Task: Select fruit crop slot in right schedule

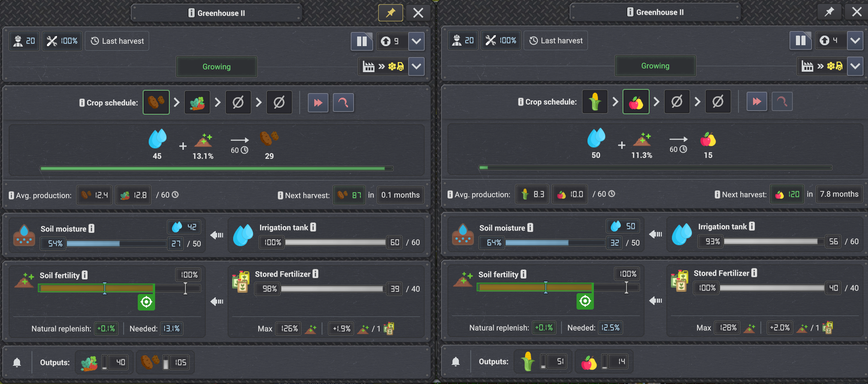Action: pos(636,101)
